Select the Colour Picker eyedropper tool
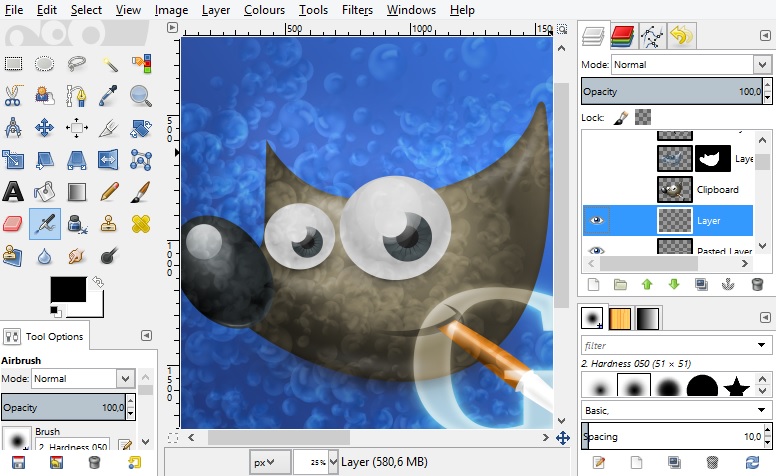776x476 pixels. 109,95
